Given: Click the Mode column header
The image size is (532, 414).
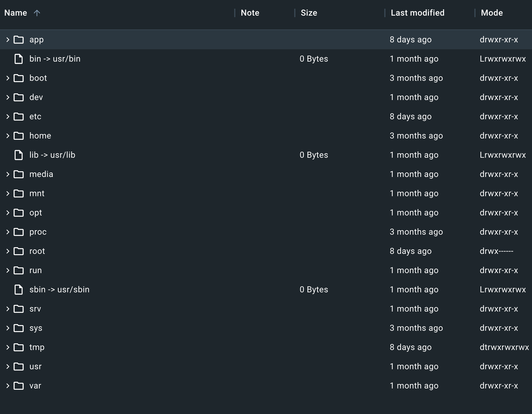Looking at the screenshot, I should [491, 13].
